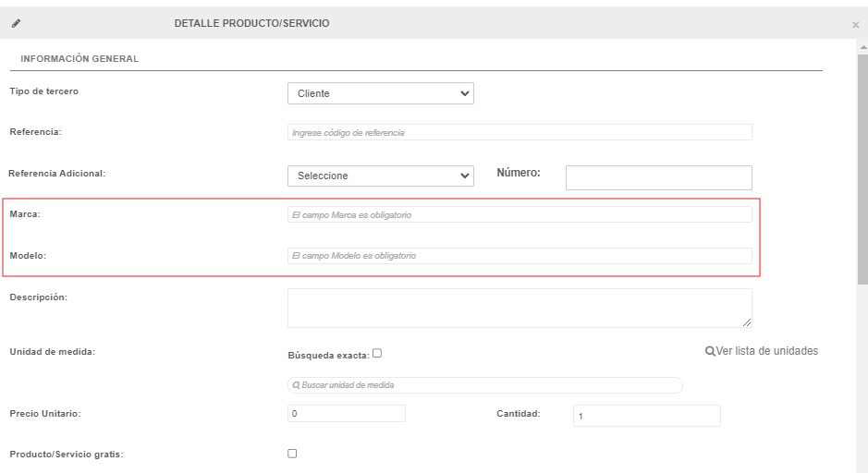
Task: Focus the Número text box
Action: tap(659, 177)
